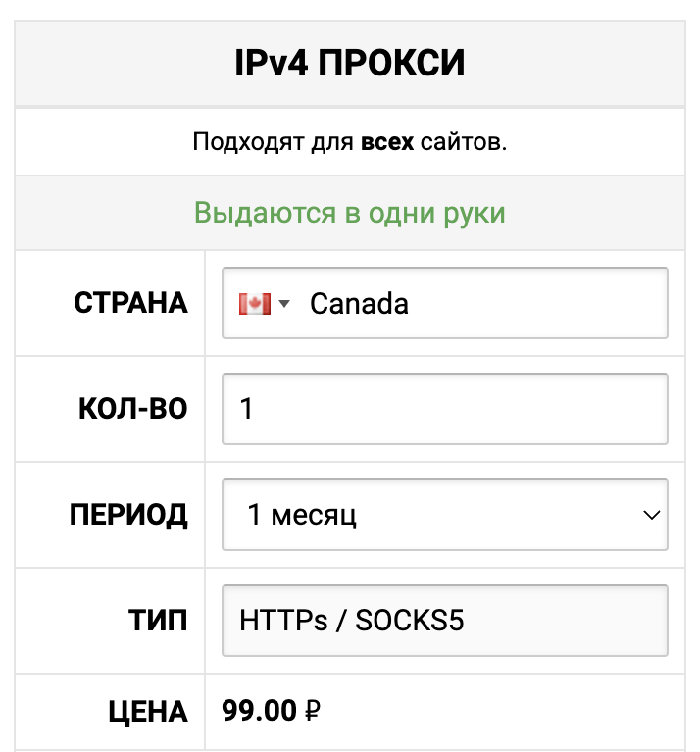The height and width of the screenshot is (752, 700).
Task: Click the ТИП label
Action: click(158, 620)
